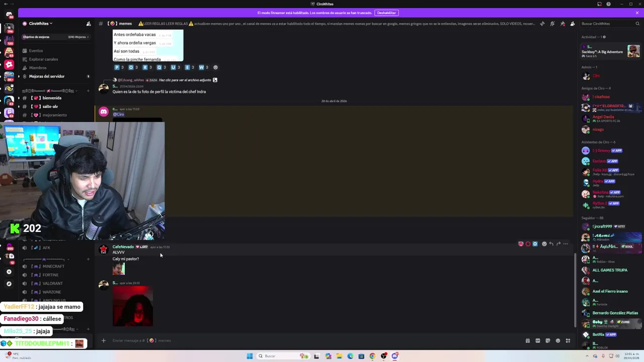Screen dimensions: 644x362
Task: Toggle the R letter reaction
Action: click(x=147, y=67)
